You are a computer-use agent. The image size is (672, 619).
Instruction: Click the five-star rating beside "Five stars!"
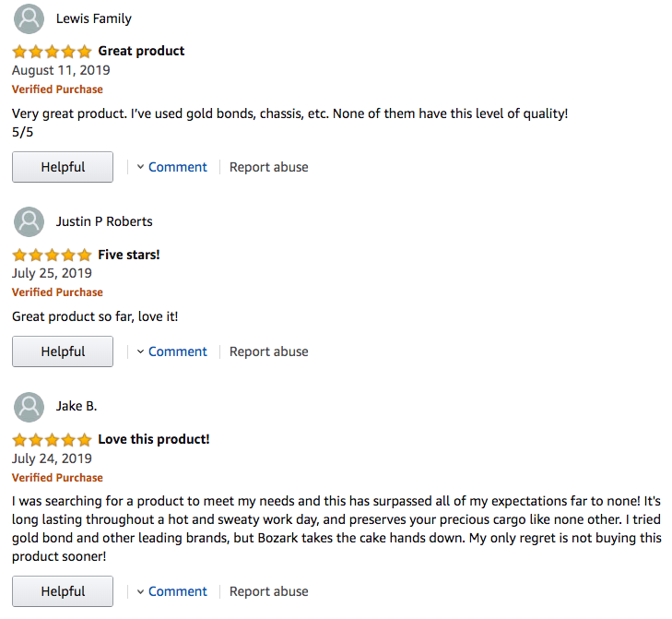click(52, 255)
